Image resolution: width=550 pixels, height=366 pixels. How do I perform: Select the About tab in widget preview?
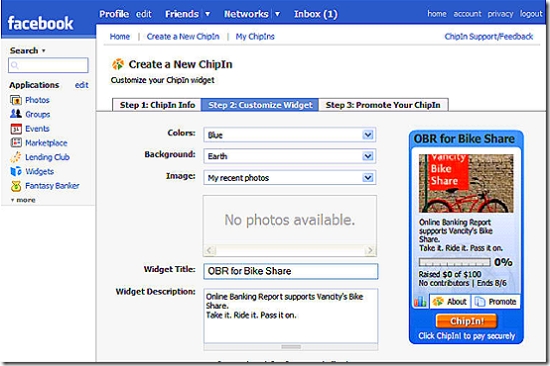pos(450,301)
